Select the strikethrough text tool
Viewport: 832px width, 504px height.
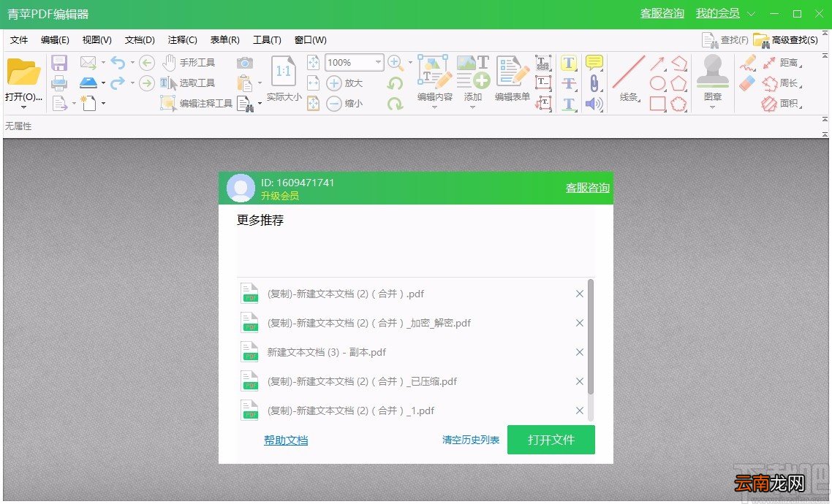pyautogui.click(x=569, y=83)
